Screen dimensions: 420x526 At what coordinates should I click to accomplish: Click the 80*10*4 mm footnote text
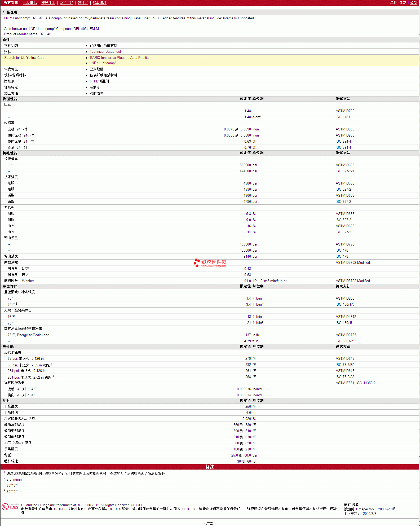[x=16, y=492]
